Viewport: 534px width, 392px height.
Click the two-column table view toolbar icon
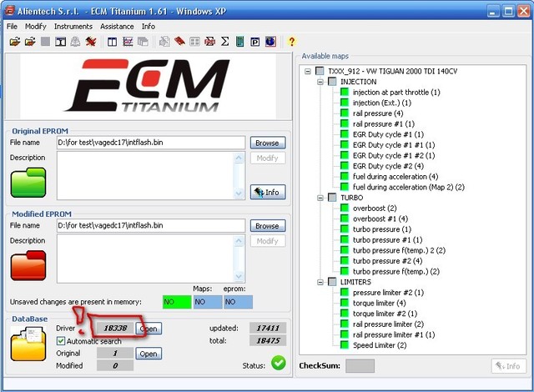(x=112, y=42)
